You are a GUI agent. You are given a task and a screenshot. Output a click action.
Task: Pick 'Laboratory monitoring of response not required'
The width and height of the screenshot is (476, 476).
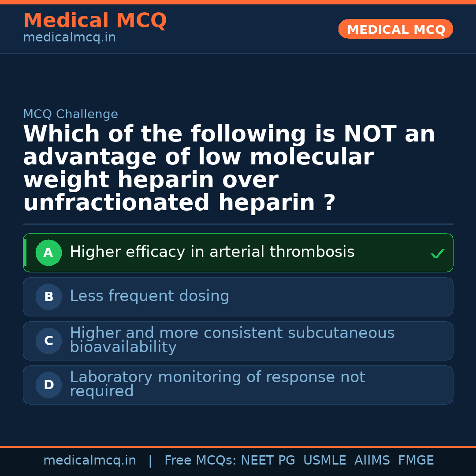[217, 384]
